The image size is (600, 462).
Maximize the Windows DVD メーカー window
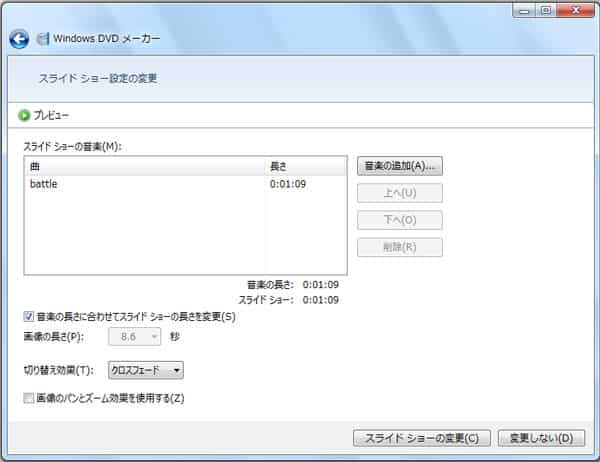point(546,11)
